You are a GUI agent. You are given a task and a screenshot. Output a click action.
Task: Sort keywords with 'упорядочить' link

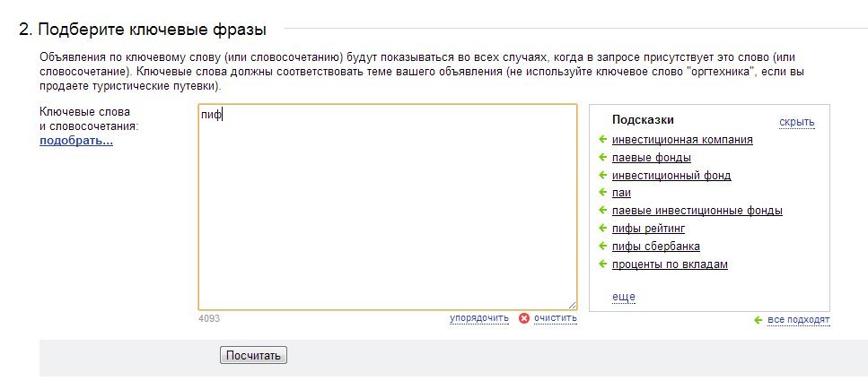click(478, 318)
